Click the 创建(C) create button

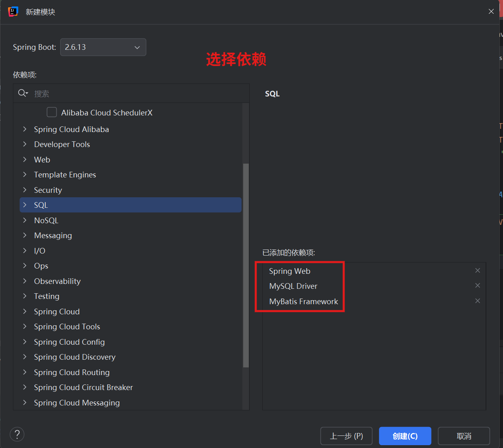[x=405, y=436]
